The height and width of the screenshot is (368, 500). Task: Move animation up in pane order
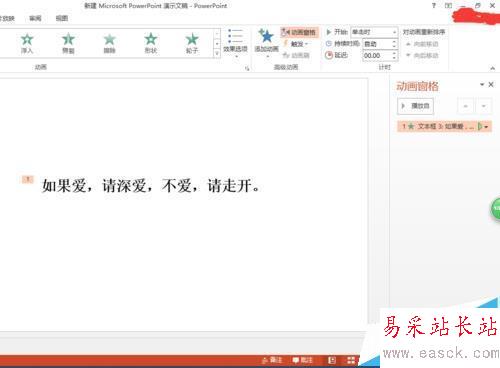click(x=466, y=106)
